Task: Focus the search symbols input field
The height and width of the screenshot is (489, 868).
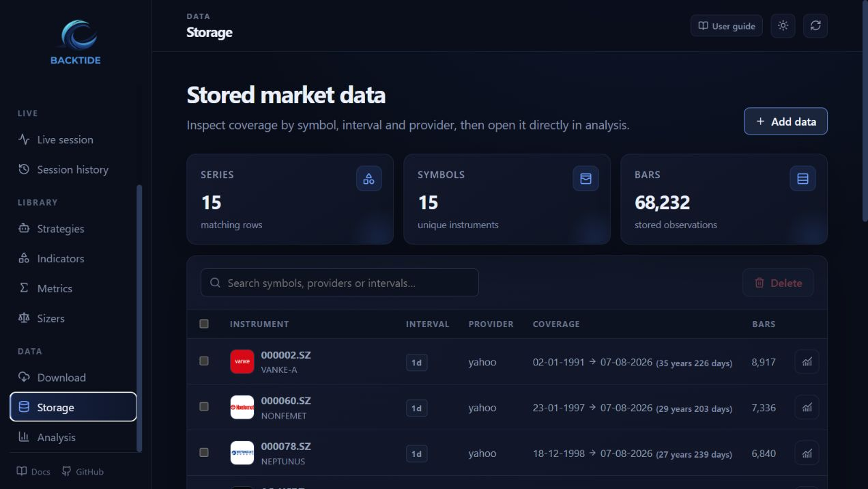Action: 340,283
